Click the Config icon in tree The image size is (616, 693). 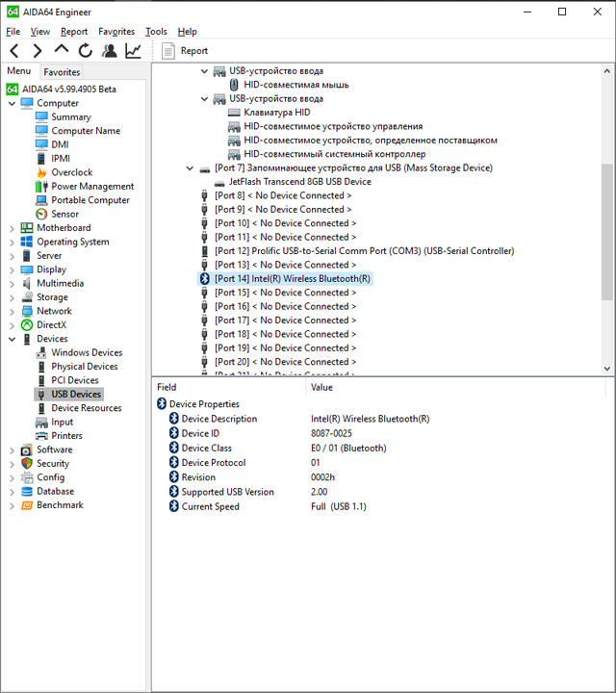[x=27, y=477]
